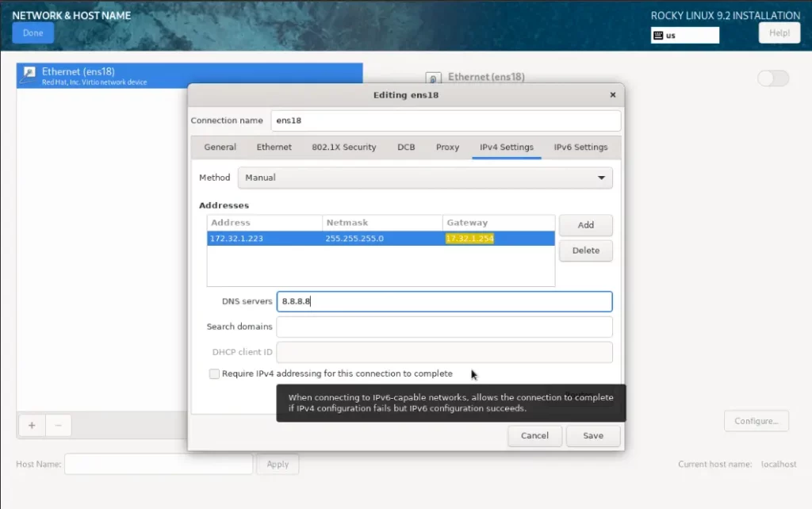Switch to the Proxy tab
Viewport: 812px width, 509px height.
[x=447, y=147]
